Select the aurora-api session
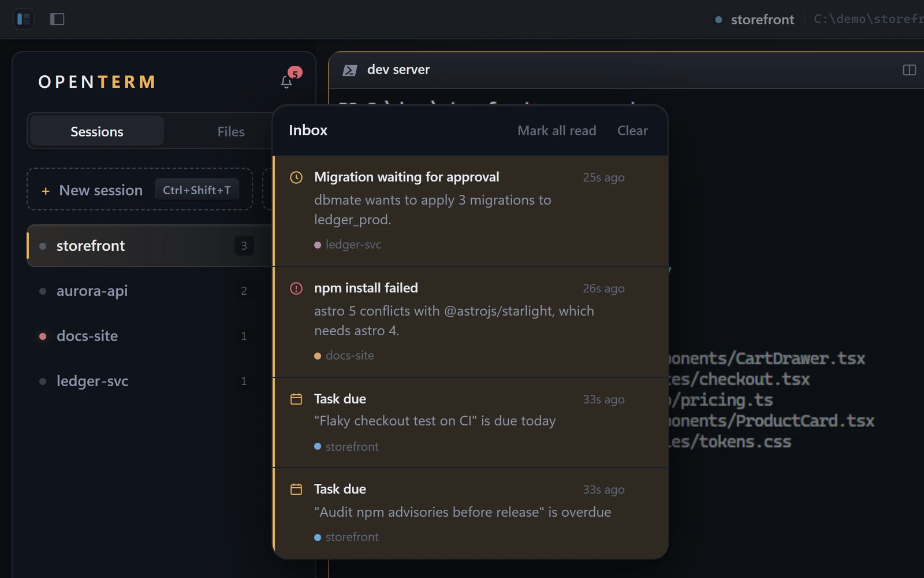 [x=149, y=291]
